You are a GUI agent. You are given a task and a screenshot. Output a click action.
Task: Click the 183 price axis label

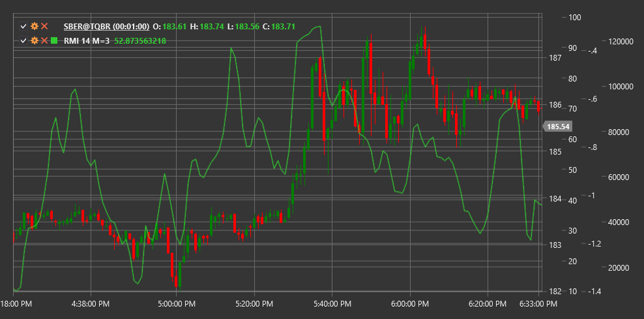[x=555, y=245]
